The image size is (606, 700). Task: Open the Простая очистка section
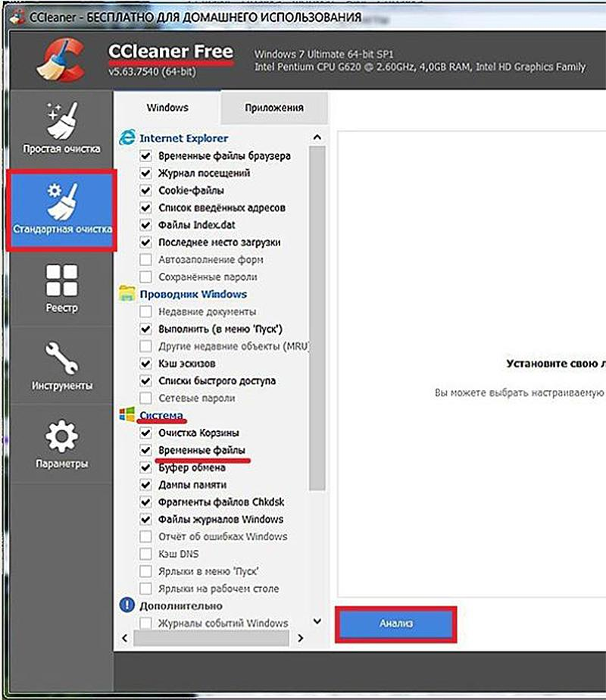click(61, 129)
